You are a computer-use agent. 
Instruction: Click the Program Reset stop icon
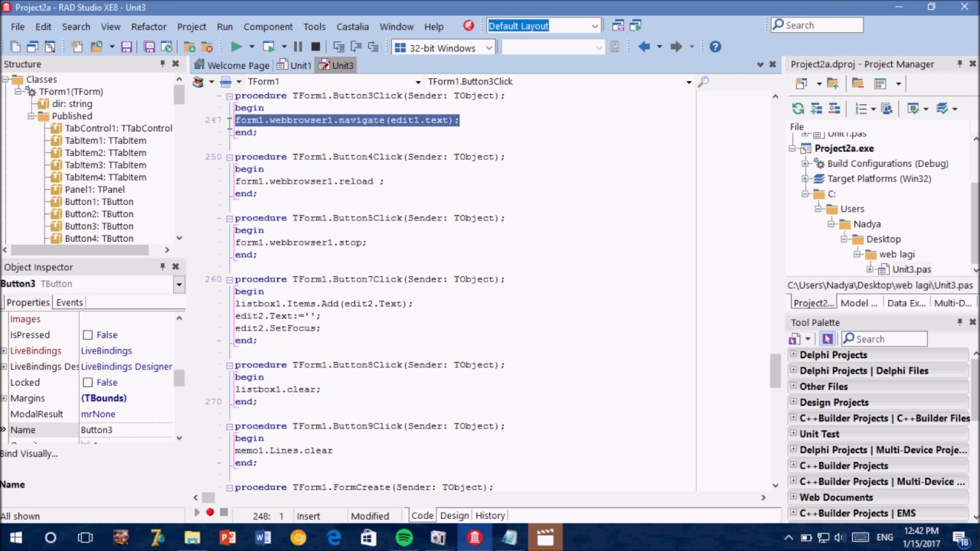tap(315, 47)
